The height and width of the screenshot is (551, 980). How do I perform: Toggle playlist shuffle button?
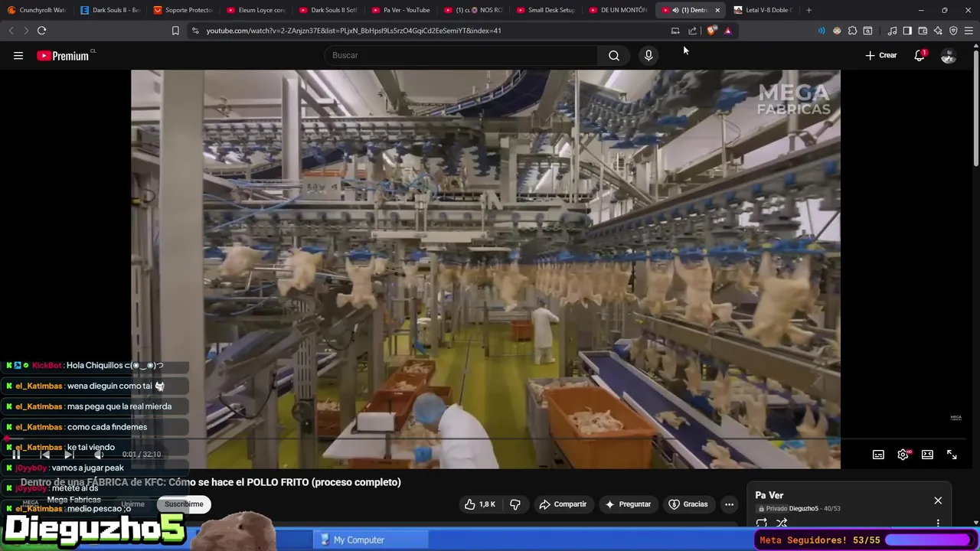(x=782, y=523)
